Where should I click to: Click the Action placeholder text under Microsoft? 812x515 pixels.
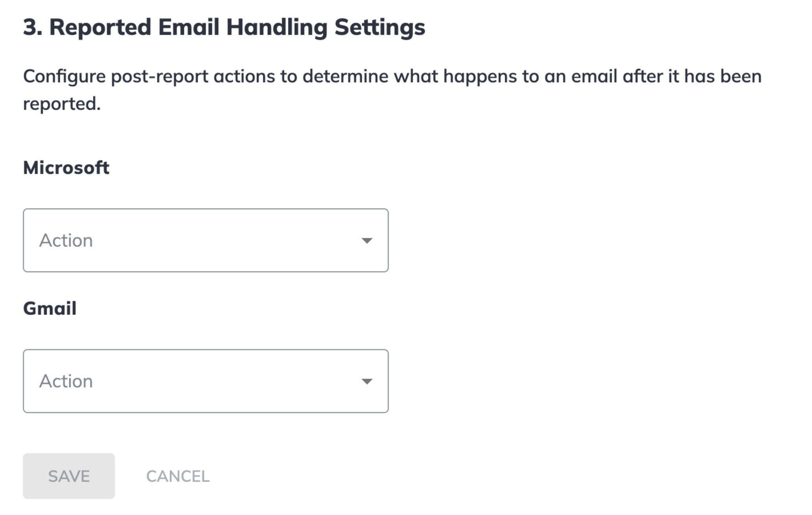(x=66, y=240)
